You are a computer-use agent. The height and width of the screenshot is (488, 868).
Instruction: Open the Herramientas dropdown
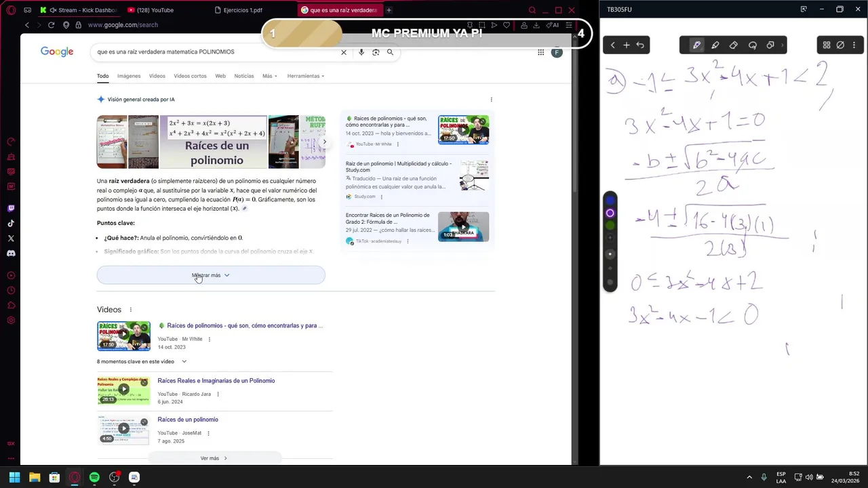(x=306, y=76)
